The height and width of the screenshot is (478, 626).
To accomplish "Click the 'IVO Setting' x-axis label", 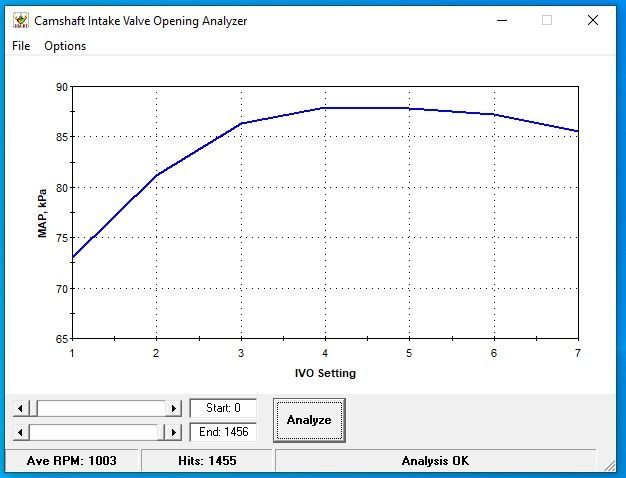I will pyautogui.click(x=325, y=373).
